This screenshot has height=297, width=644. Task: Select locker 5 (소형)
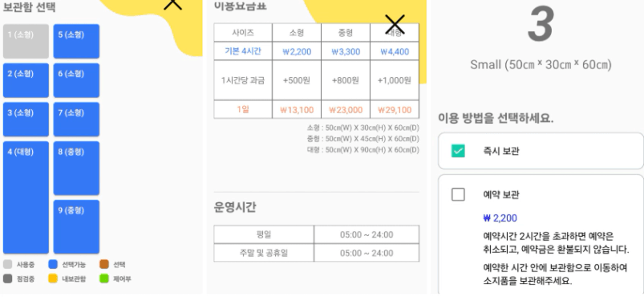click(76, 41)
